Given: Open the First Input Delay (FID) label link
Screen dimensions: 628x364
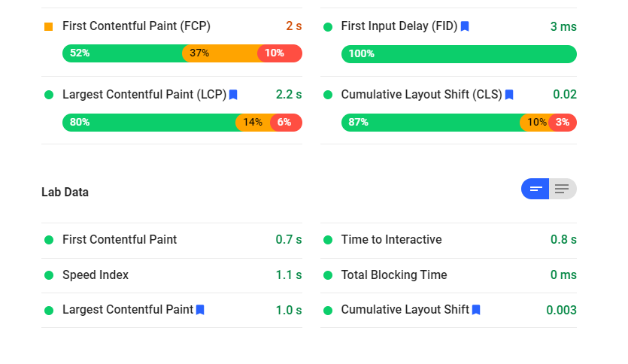Looking at the screenshot, I should [399, 26].
